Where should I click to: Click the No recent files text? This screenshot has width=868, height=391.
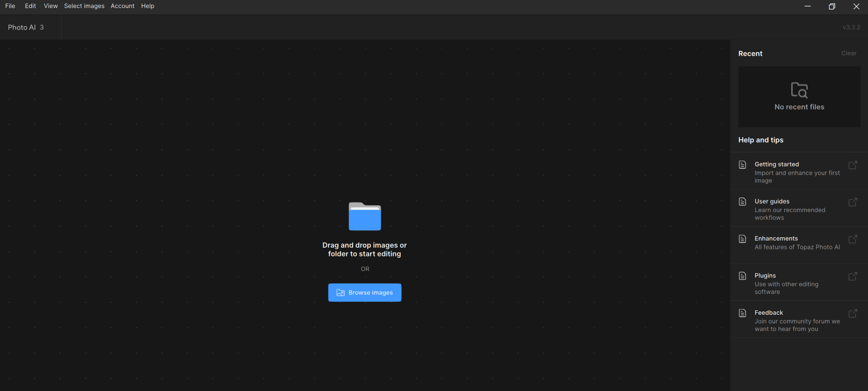799,107
